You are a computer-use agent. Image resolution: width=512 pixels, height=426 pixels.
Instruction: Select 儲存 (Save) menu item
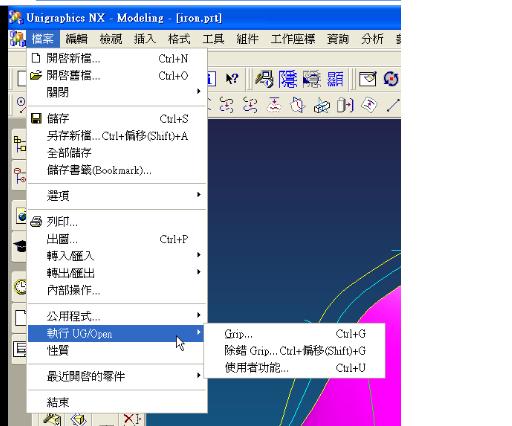point(117,119)
